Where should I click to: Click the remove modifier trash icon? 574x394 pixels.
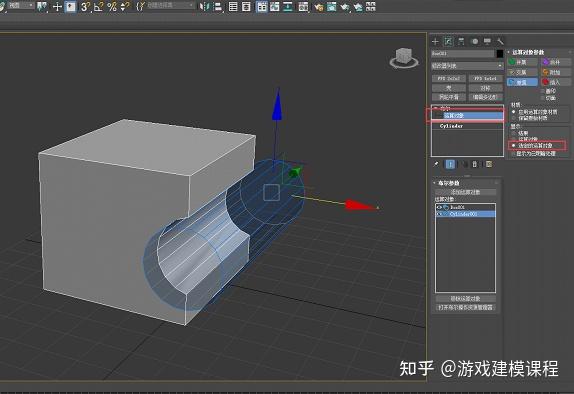click(x=475, y=164)
